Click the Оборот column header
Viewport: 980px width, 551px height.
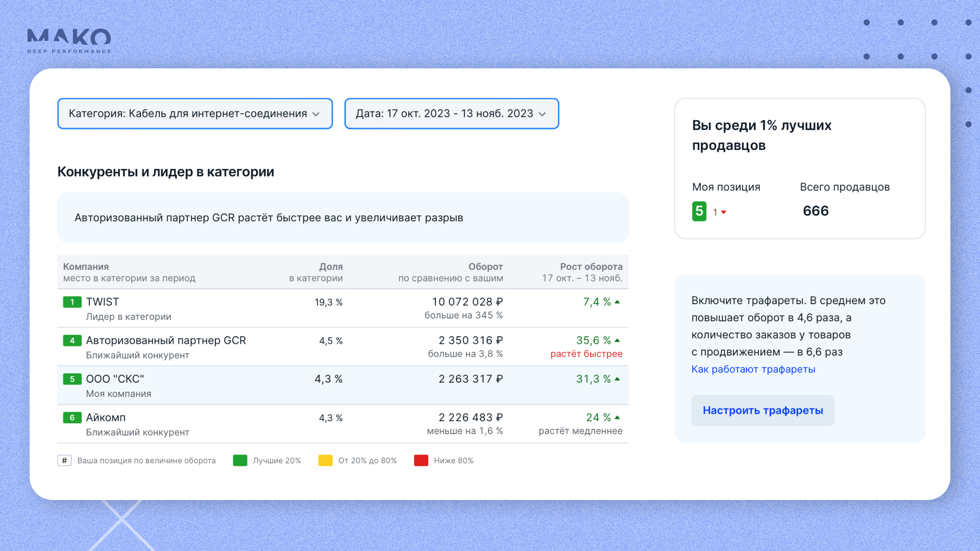[x=485, y=267]
